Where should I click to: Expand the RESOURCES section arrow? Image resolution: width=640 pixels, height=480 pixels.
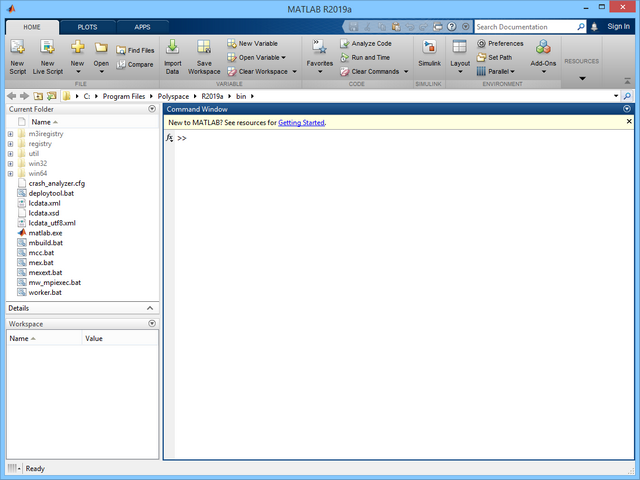click(582, 78)
